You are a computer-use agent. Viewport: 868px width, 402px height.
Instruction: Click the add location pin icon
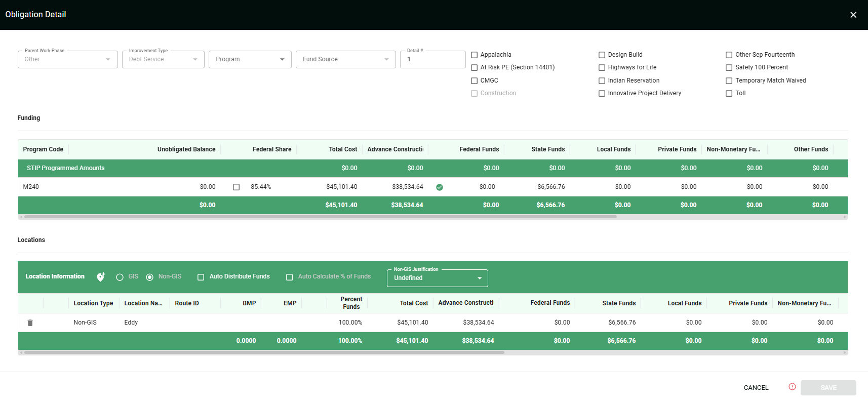click(x=101, y=277)
